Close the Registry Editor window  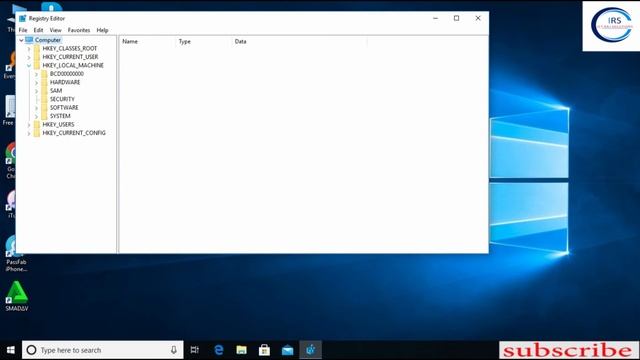pos(478,18)
